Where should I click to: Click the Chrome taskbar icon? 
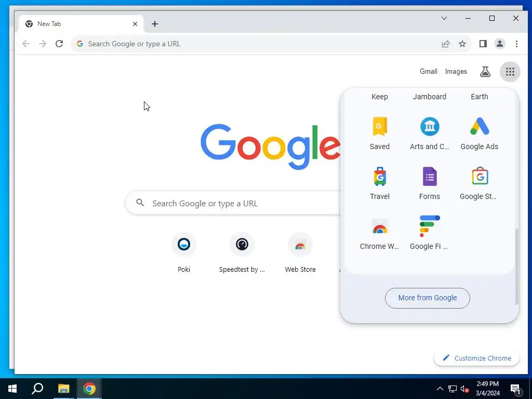tap(89, 389)
